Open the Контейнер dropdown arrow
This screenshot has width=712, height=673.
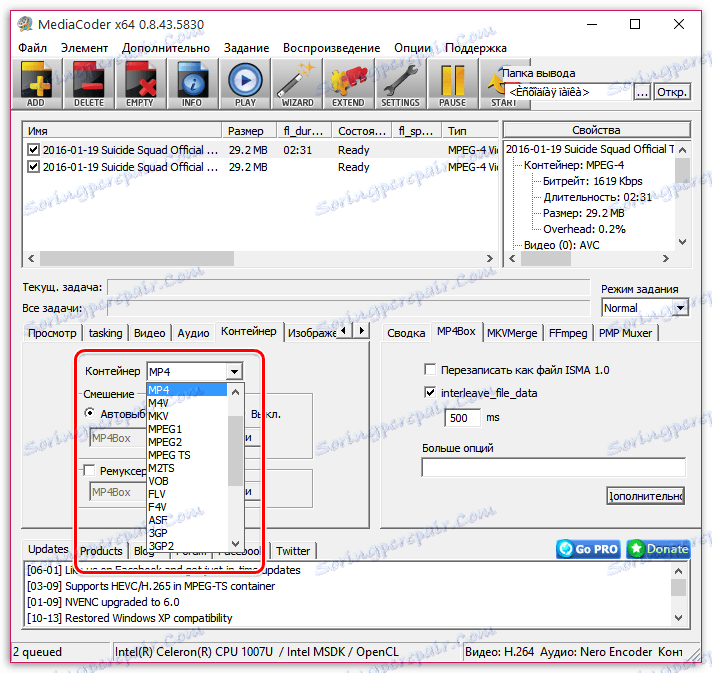point(234,371)
